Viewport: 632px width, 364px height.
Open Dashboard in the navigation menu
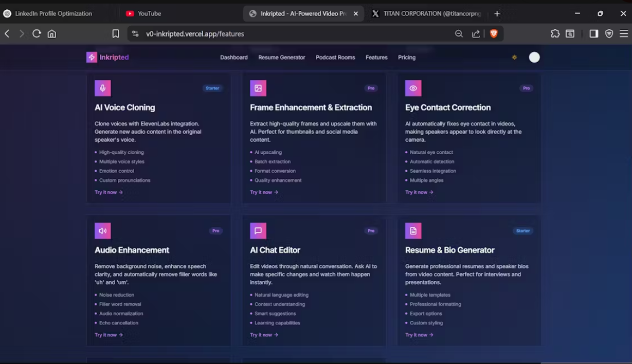click(x=234, y=58)
